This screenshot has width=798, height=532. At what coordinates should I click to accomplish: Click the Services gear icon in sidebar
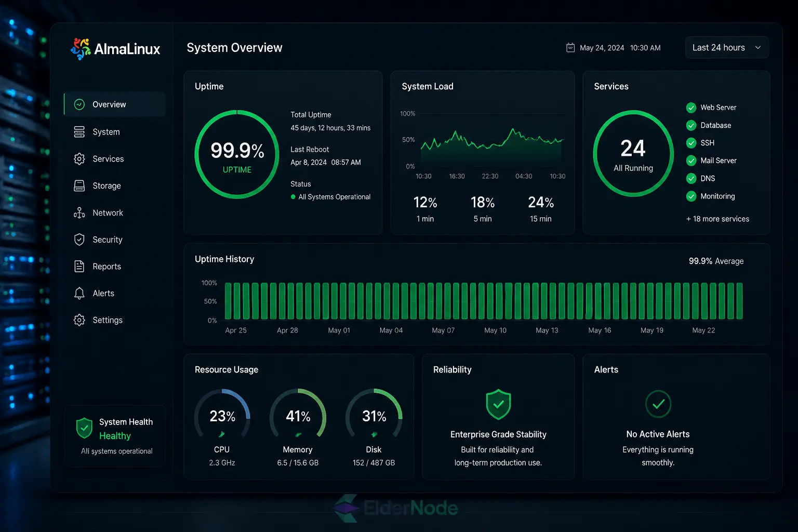(x=79, y=159)
